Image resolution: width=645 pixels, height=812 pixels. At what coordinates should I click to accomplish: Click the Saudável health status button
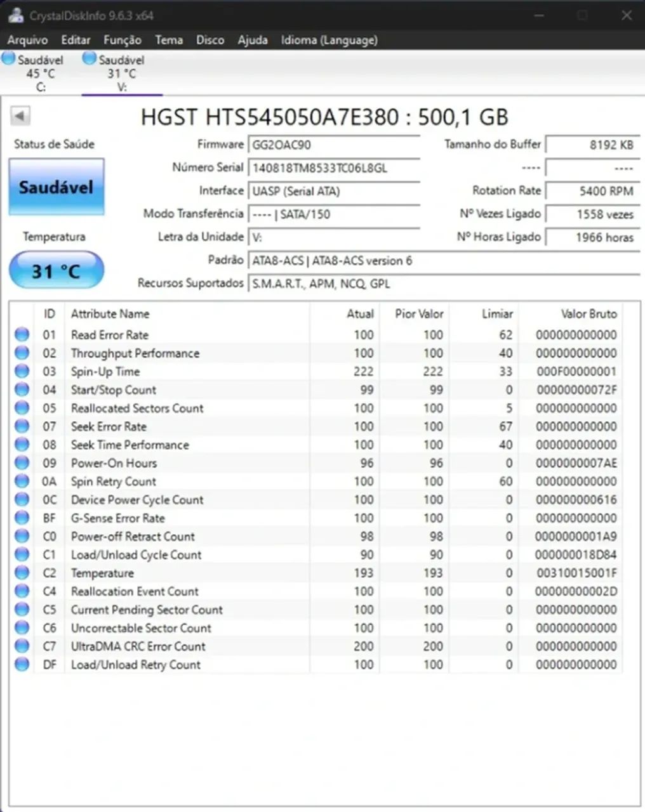coord(57,187)
